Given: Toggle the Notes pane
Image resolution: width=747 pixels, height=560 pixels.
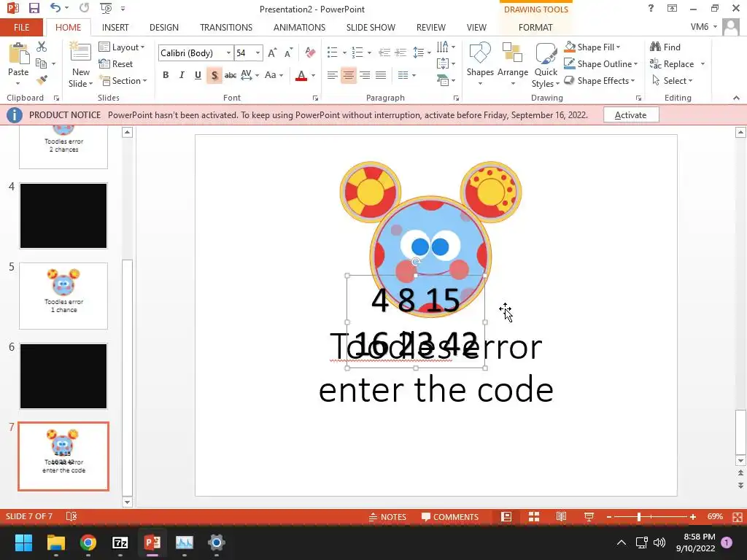Looking at the screenshot, I should coord(388,517).
